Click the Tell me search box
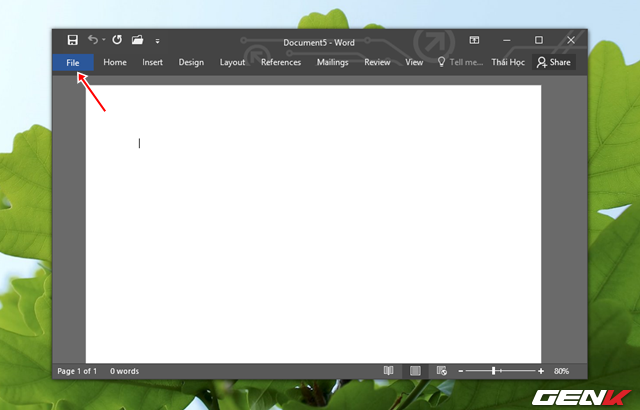 pos(460,62)
